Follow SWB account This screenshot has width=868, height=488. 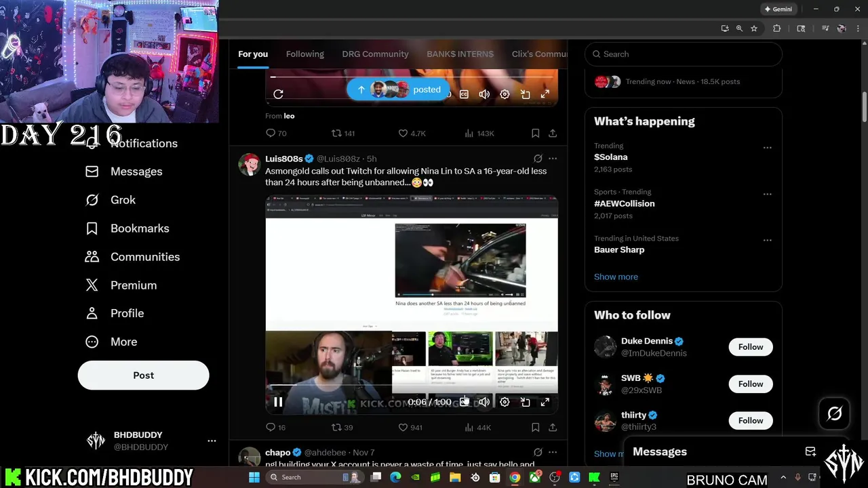click(751, 384)
